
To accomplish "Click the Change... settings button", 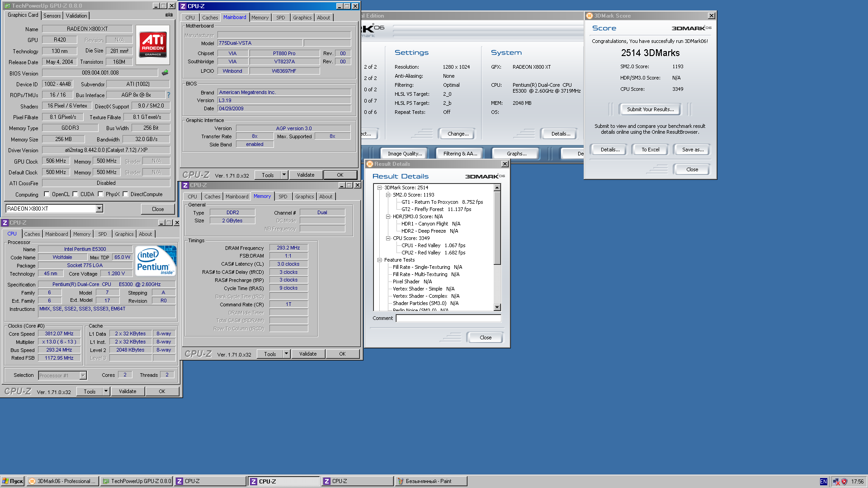I will [x=458, y=134].
